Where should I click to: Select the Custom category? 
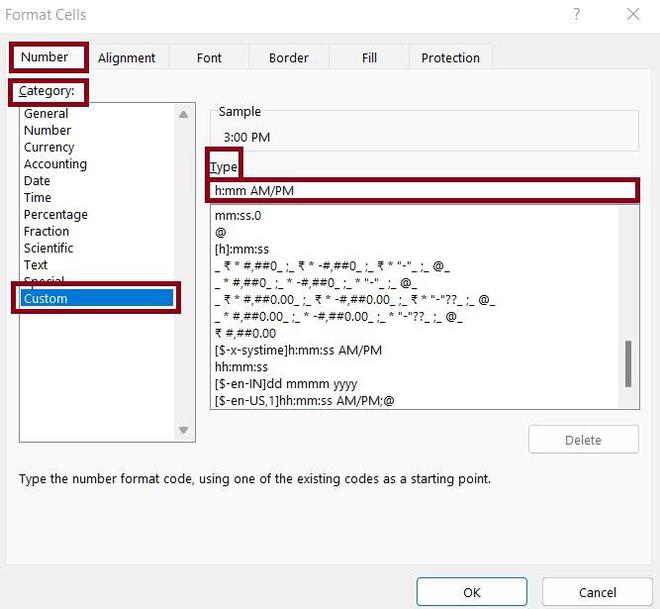click(x=97, y=298)
